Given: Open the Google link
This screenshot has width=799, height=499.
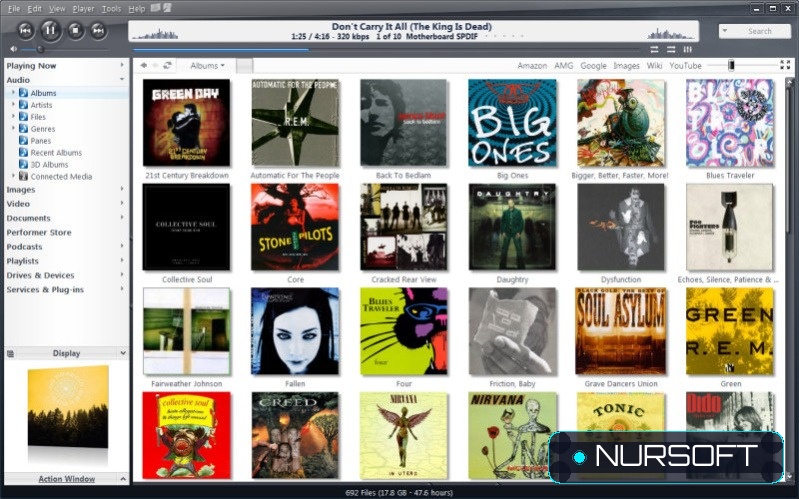Looking at the screenshot, I should click(593, 66).
